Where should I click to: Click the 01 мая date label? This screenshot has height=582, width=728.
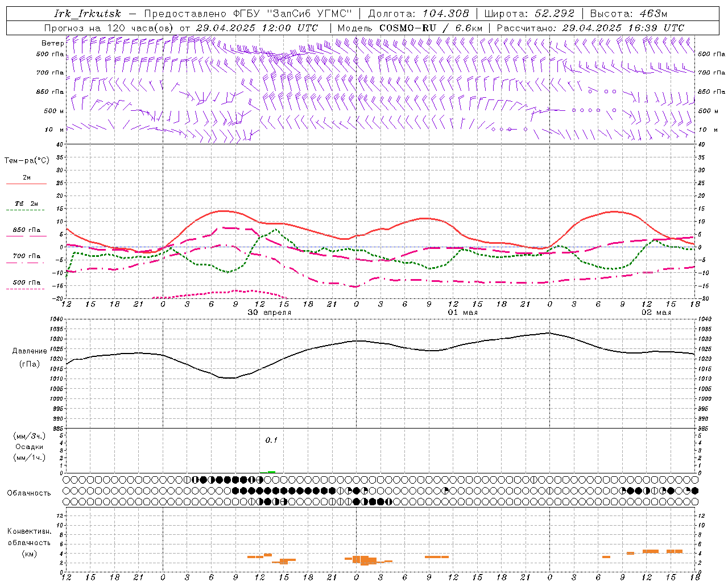[463, 313]
